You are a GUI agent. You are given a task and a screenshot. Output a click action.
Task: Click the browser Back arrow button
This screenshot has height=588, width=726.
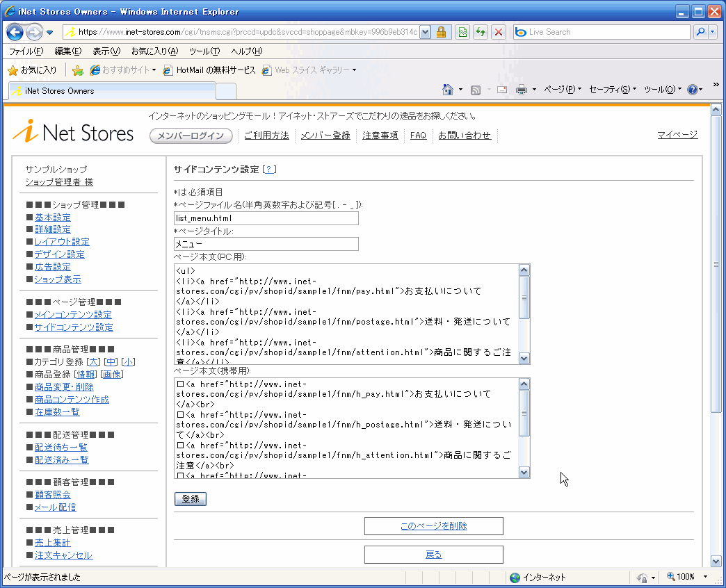coord(15,32)
